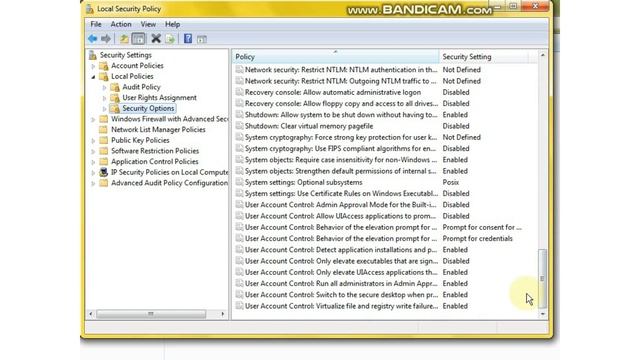640x360 pixels.
Task: Click the Local Policies folder icon
Action: [104, 76]
